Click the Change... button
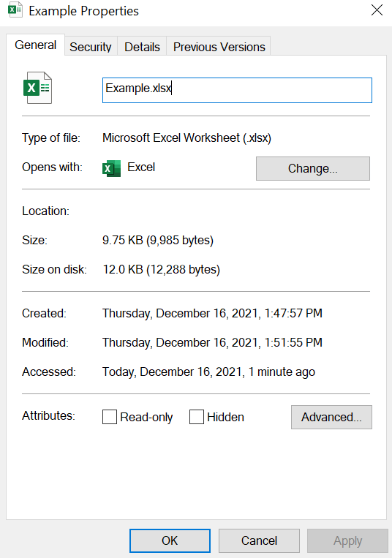Screen dimensions: 392x558 coord(313,168)
